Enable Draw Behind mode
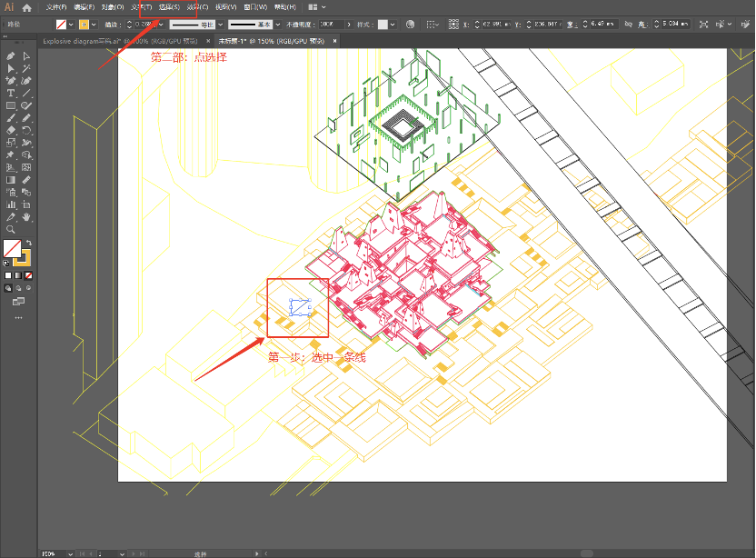Viewport: 756px width, 558px height. pos(19,288)
